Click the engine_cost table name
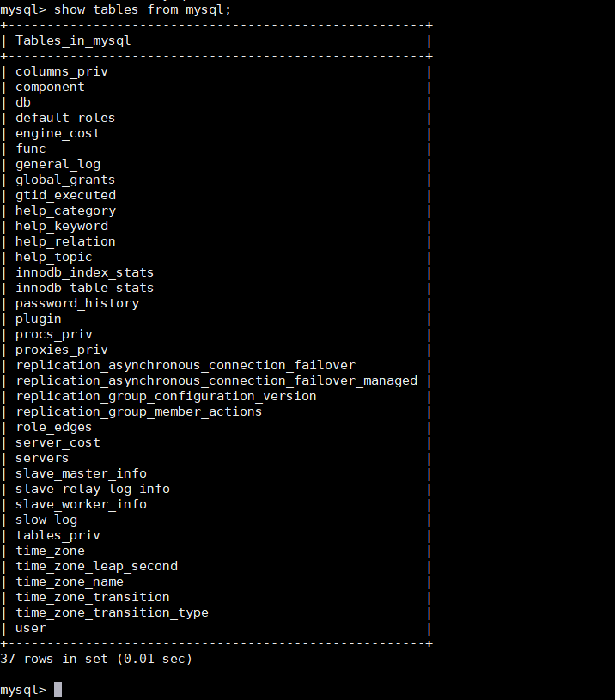615x700 pixels. (x=58, y=133)
